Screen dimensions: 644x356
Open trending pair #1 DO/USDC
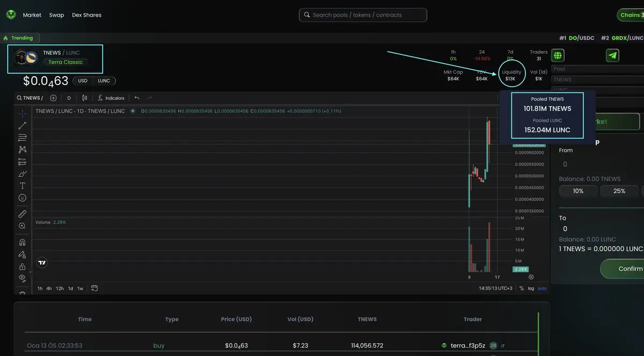(576, 38)
